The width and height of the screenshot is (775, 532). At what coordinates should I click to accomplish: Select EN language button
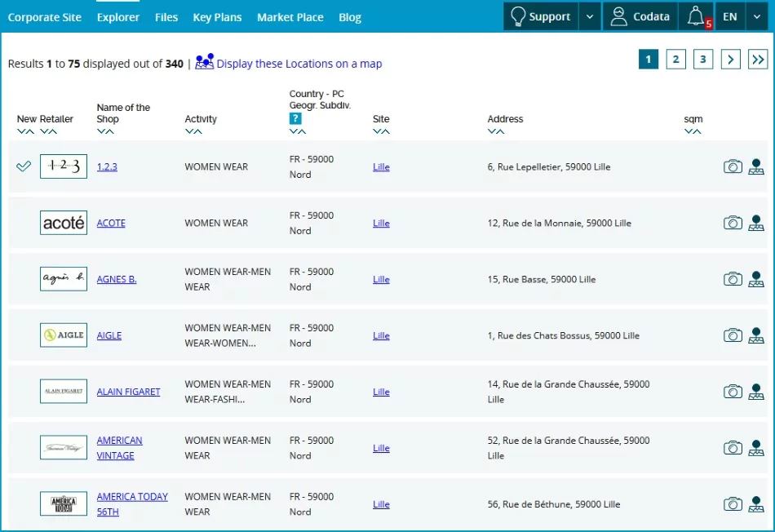(730, 17)
